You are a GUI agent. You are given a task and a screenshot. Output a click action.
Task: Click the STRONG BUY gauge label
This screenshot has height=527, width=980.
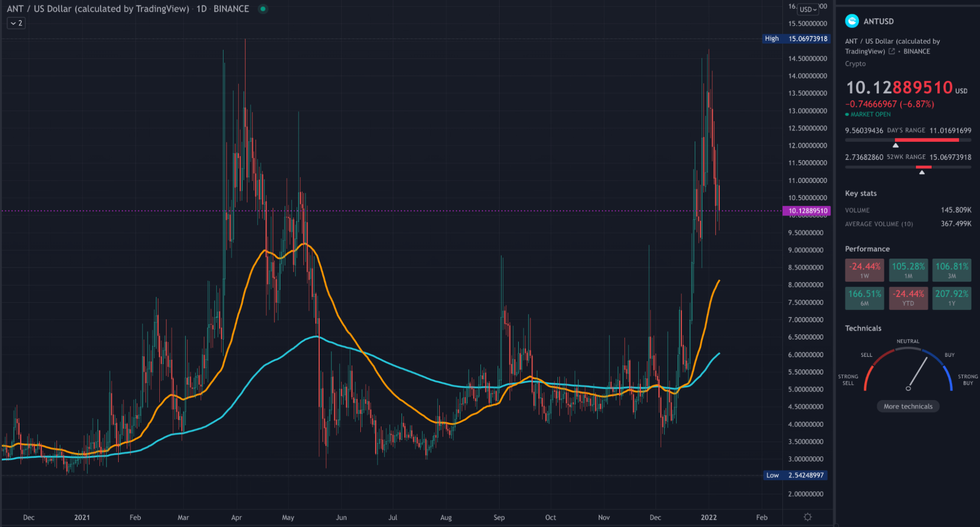pos(968,380)
